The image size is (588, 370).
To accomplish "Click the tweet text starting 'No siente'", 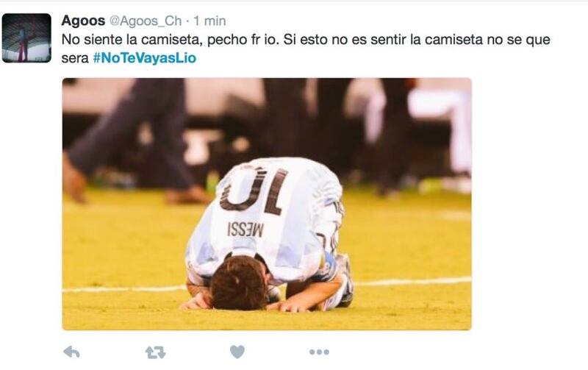I will click(306, 49).
